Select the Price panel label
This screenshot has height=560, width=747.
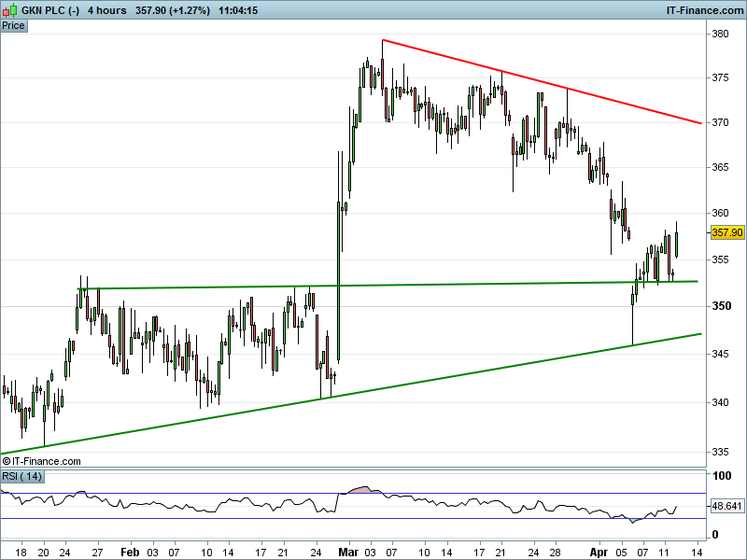point(13,26)
